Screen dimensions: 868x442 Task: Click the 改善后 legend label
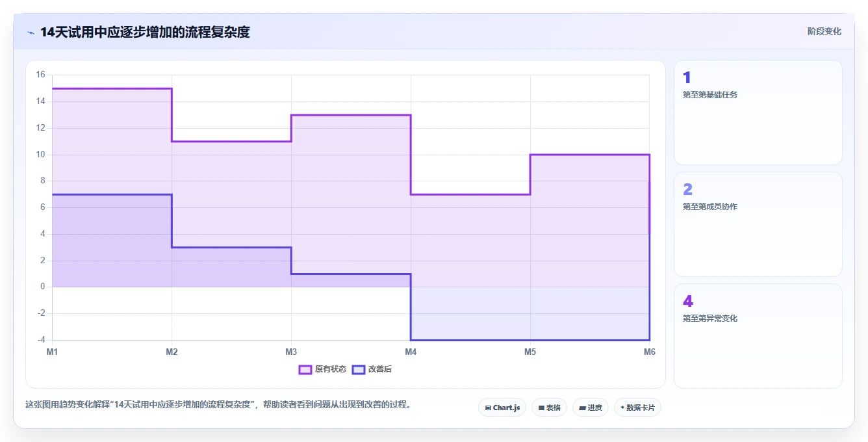tap(380, 369)
